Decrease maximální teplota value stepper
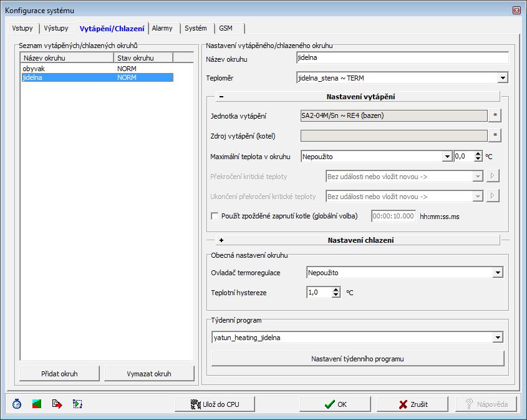Screen dimensions: 527x420 [478, 159]
